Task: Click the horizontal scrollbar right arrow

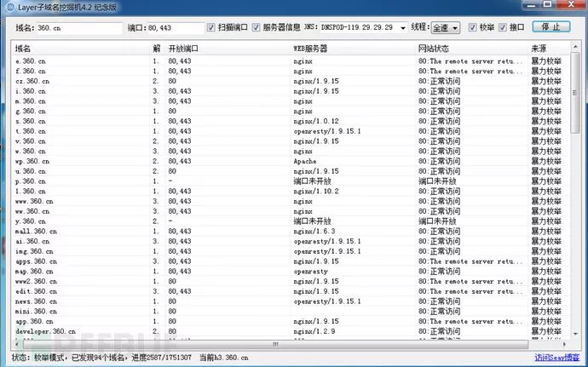Action: [x=565, y=344]
